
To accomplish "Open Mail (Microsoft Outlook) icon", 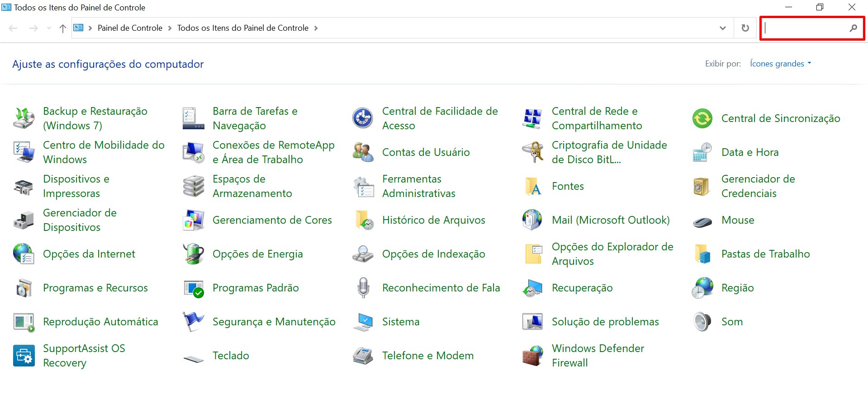I will (532, 220).
